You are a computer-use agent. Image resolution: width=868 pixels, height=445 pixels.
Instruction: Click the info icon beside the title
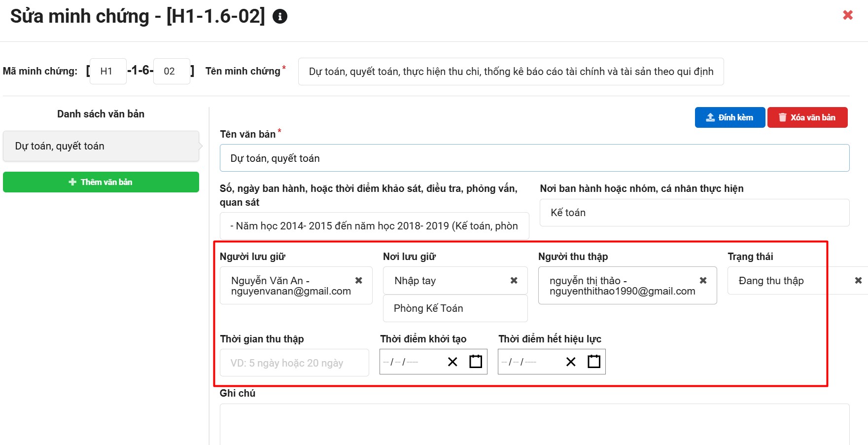(x=280, y=17)
